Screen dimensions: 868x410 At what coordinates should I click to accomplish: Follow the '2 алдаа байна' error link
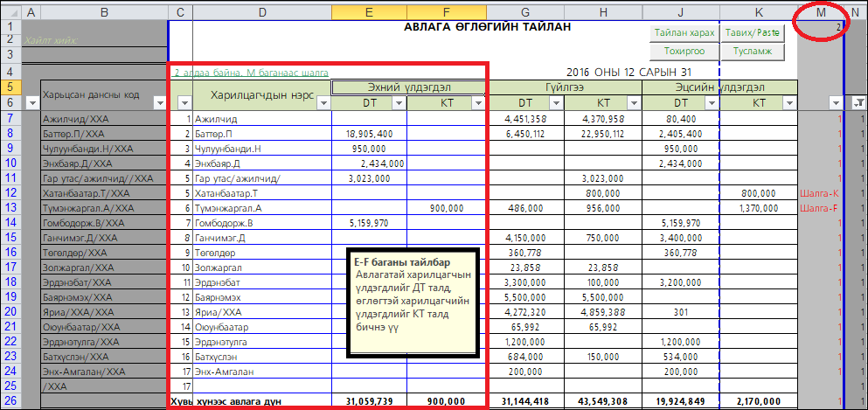[x=251, y=73]
